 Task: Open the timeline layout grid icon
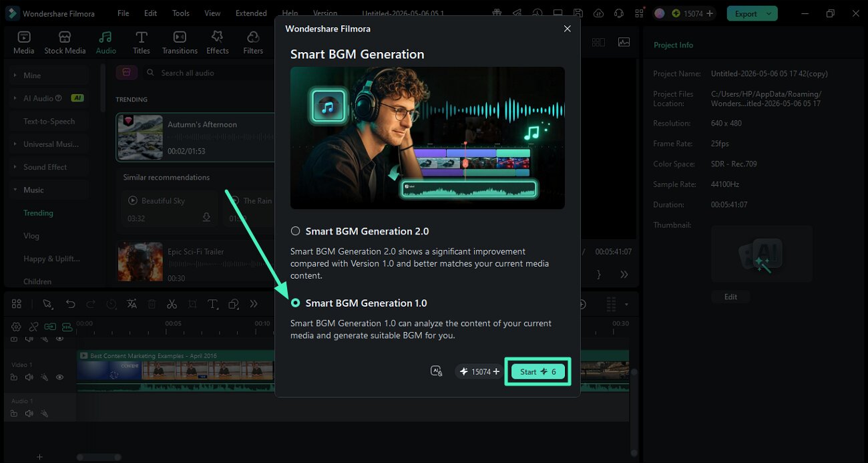click(x=17, y=304)
